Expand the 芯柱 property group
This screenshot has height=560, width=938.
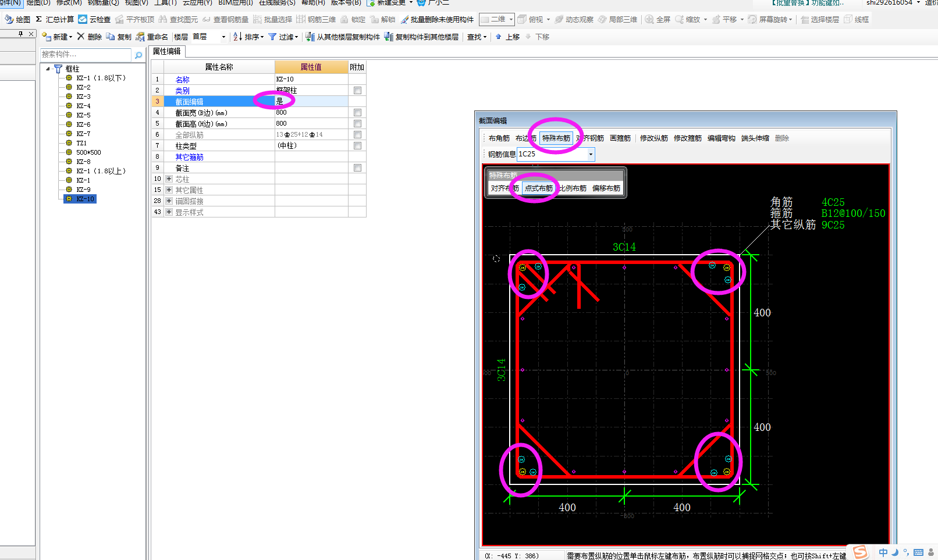pyautogui.click(x=169, y=179)
